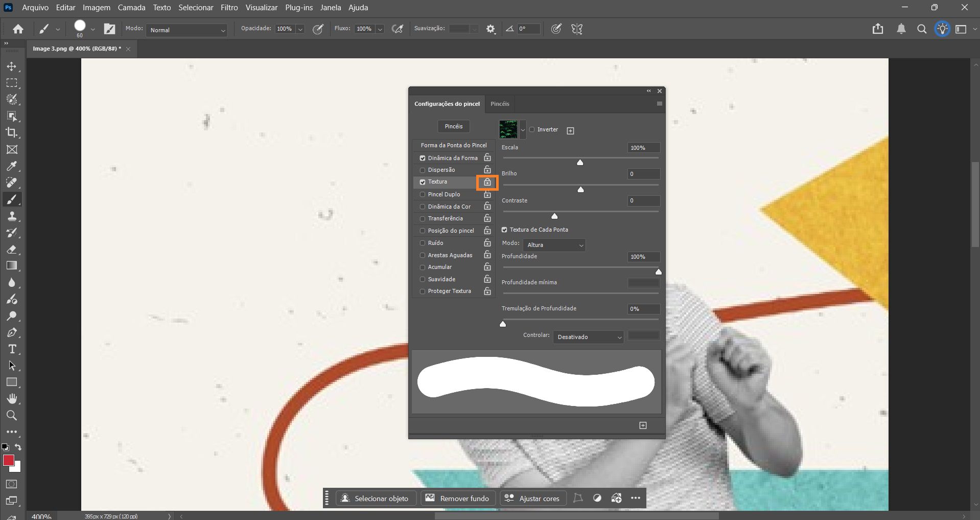Open the Filtro menu
The width and height of the screenshot is (980, 520).
(x=228, y=7)
